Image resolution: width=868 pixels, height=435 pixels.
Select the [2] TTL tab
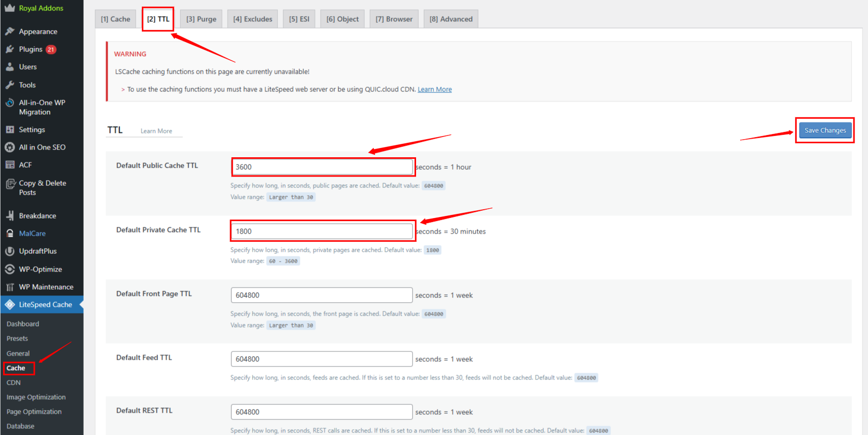tap(158, 19)
